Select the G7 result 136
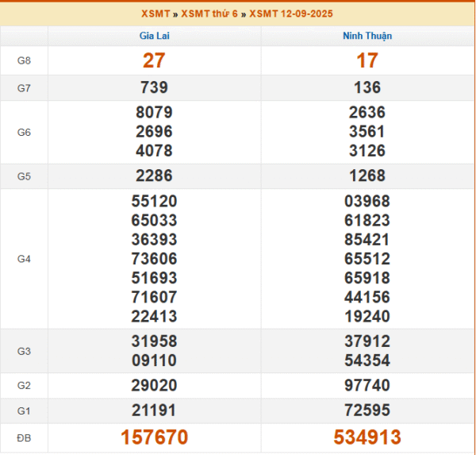Image resolution: width=476 pixels, height=455 pixels. coord(367,87)
